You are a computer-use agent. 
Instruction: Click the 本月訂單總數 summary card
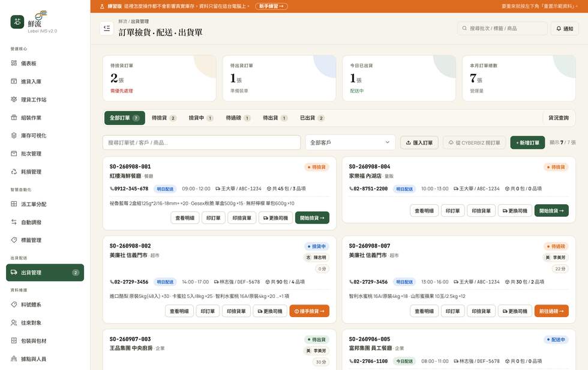click(519, 78)
